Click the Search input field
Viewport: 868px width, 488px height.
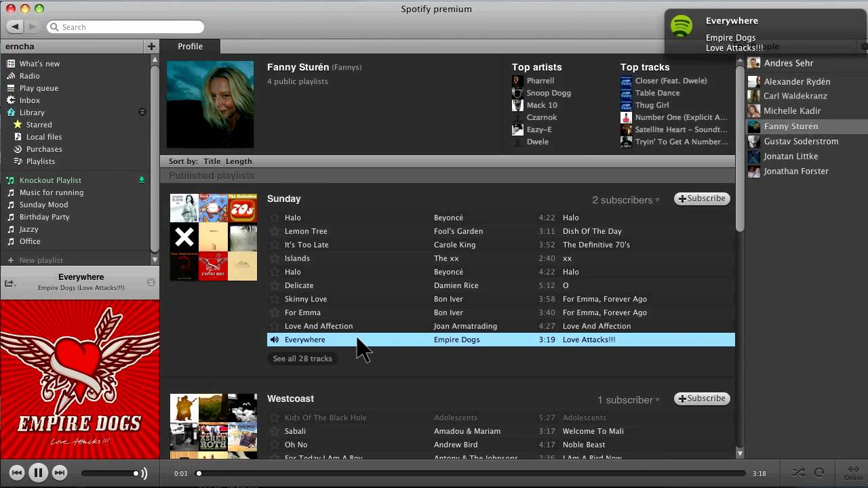(129, 27)
